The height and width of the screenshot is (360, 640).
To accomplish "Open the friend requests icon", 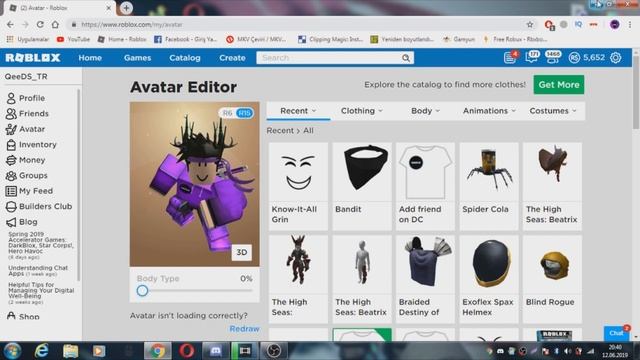I will (553, 57).
